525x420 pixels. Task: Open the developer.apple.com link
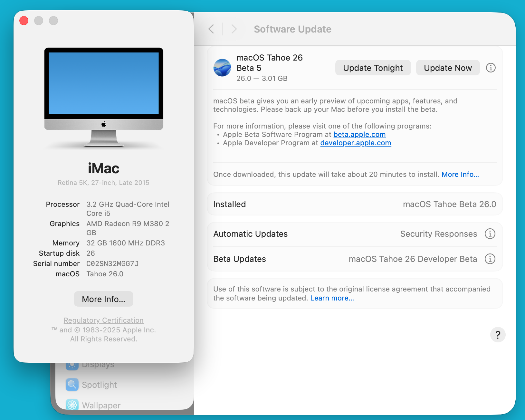pyautogui.click(x=356, y=143)
